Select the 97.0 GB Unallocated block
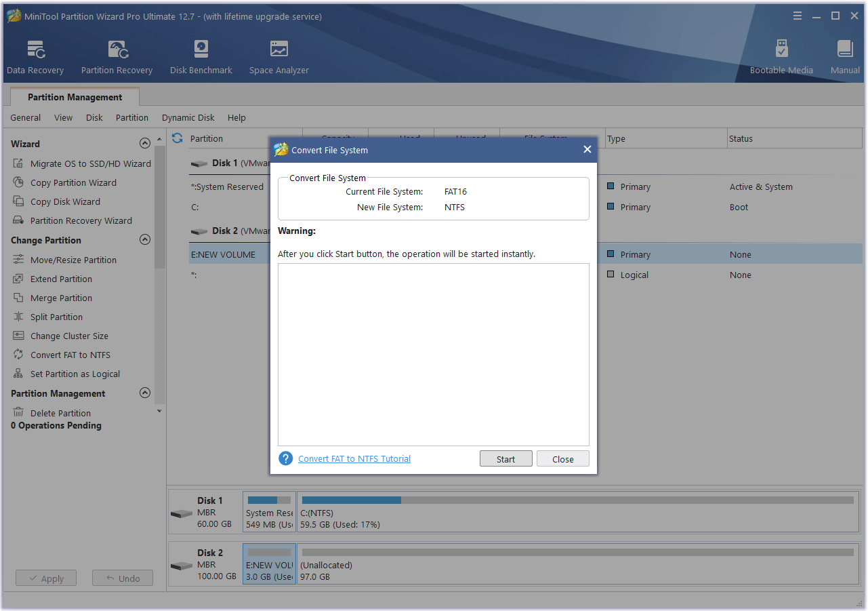The height and width of the screenshot is (611, 868). [x=578, y=564]
